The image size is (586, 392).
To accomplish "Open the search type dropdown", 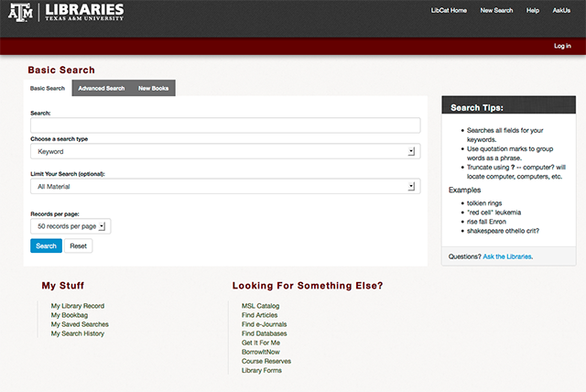I will [224, 151].
